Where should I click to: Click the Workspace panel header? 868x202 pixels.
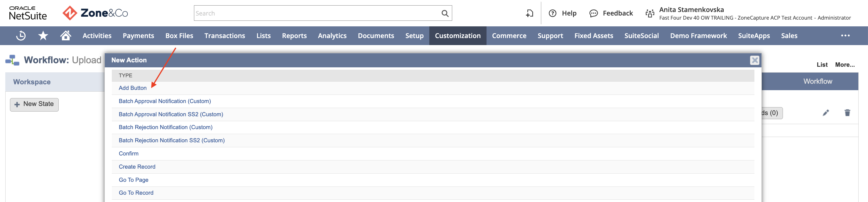coord(55,82)
